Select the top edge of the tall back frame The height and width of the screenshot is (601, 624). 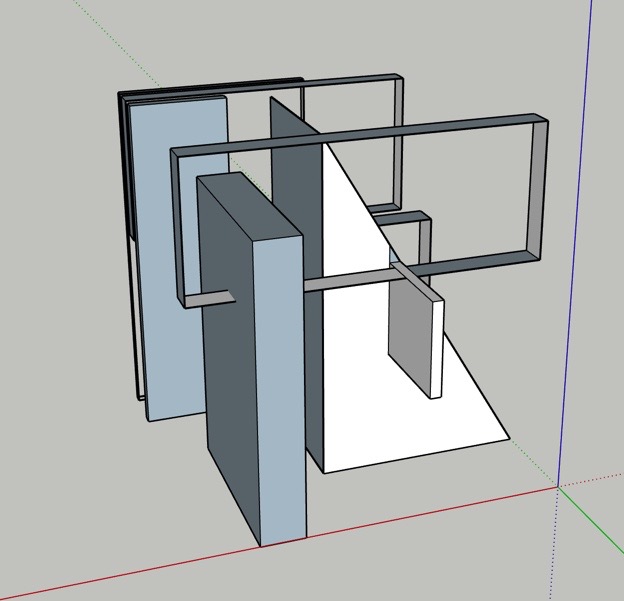(350, 79)
